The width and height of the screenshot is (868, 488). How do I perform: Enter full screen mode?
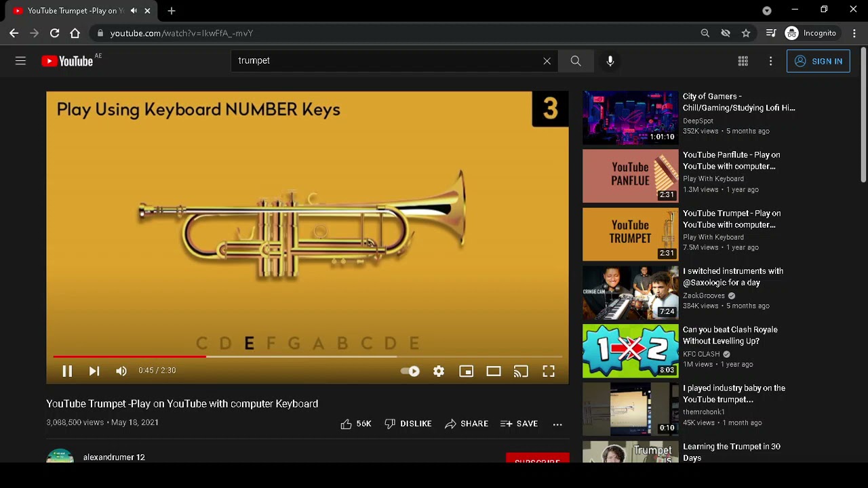point(549,371)
